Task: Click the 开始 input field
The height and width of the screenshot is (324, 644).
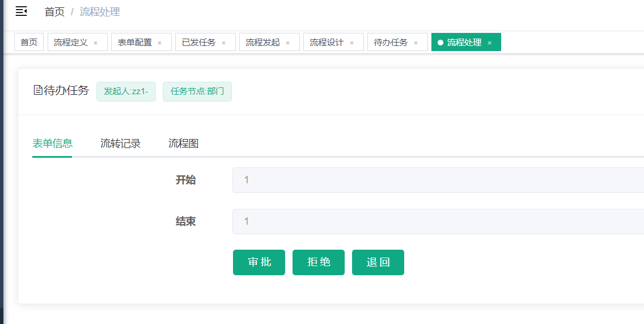Action: click(438, 180)
